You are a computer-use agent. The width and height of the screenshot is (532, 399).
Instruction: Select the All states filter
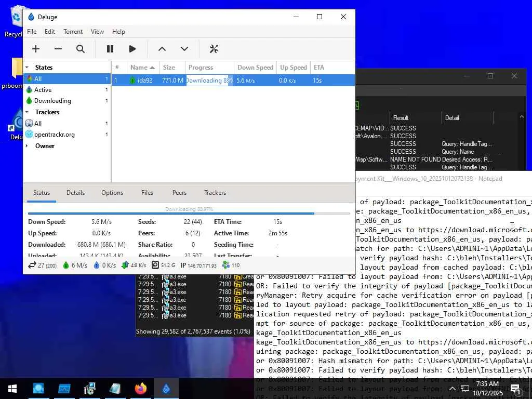coord(67,79)
